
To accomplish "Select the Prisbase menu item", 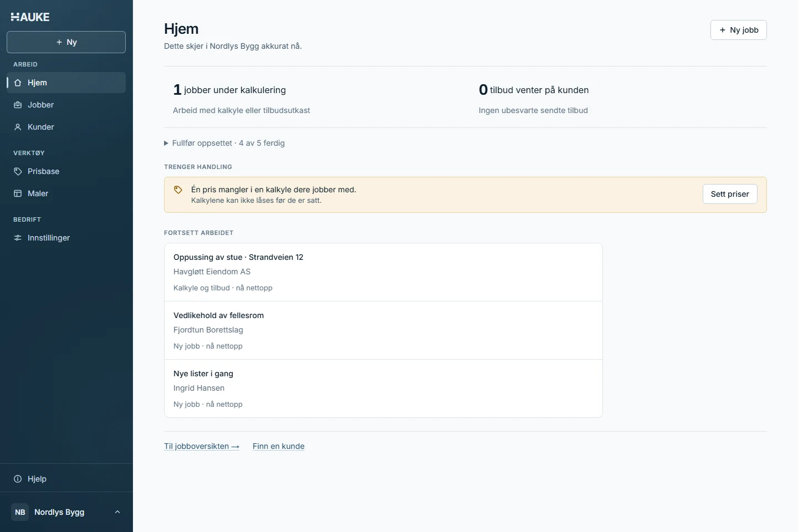I will [x=66, y=171].
